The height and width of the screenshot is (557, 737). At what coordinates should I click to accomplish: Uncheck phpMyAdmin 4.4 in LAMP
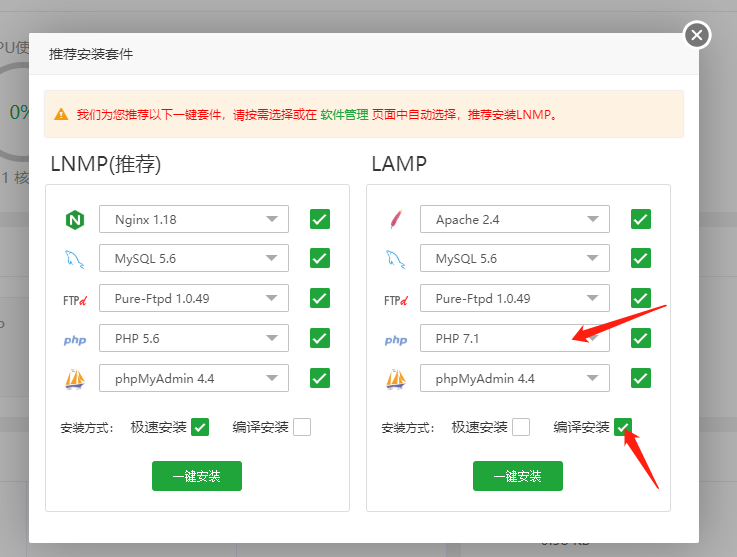[641, 378]
